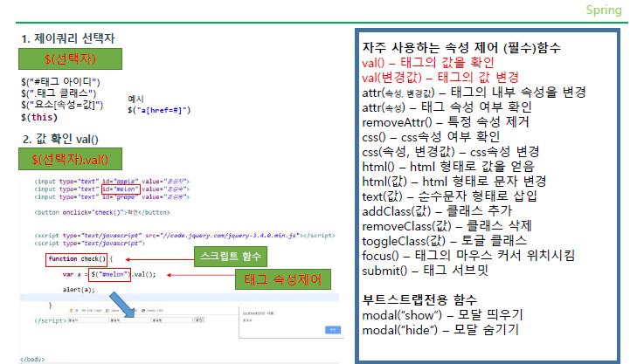Select the green '$(선택자).val()' box
This screenshot has width=637, height=364.
coord(70,159)
